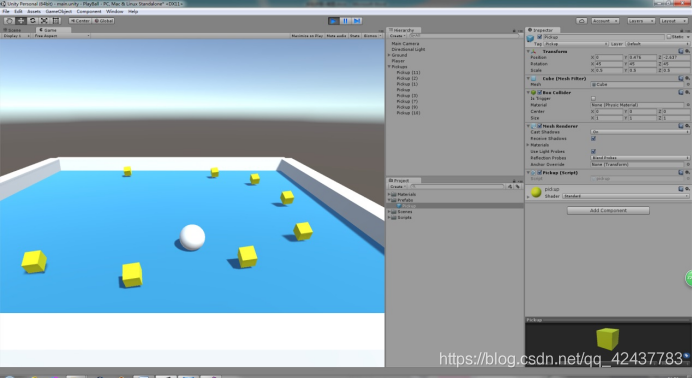
Task: Open the Layout dropdown
Action: 674,21
